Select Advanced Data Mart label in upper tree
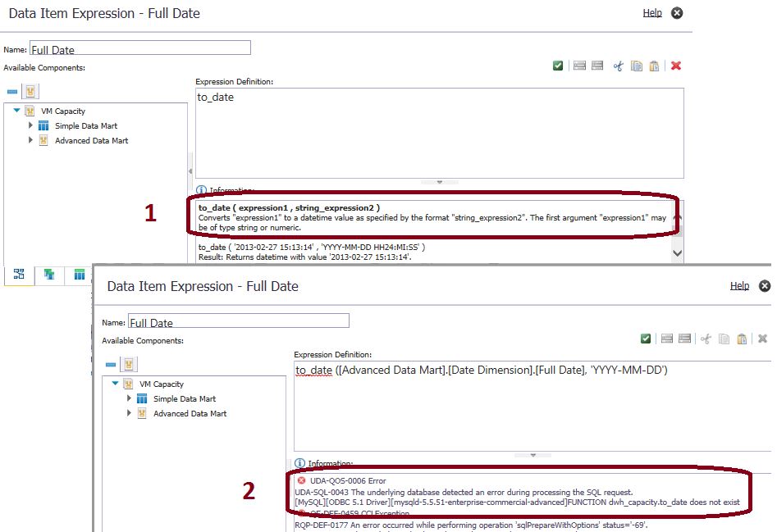This screenshot has height=532, width=777. click(x=92, y=140)
